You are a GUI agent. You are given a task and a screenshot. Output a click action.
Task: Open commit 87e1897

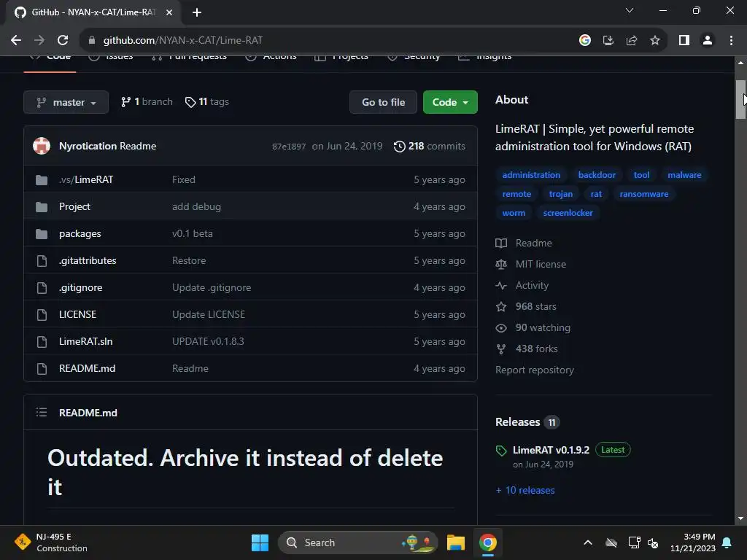(289, 147)
